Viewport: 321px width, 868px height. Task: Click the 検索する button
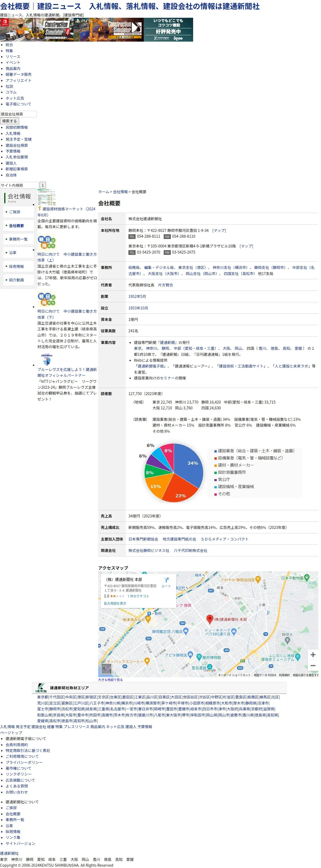tap(10, 121)
